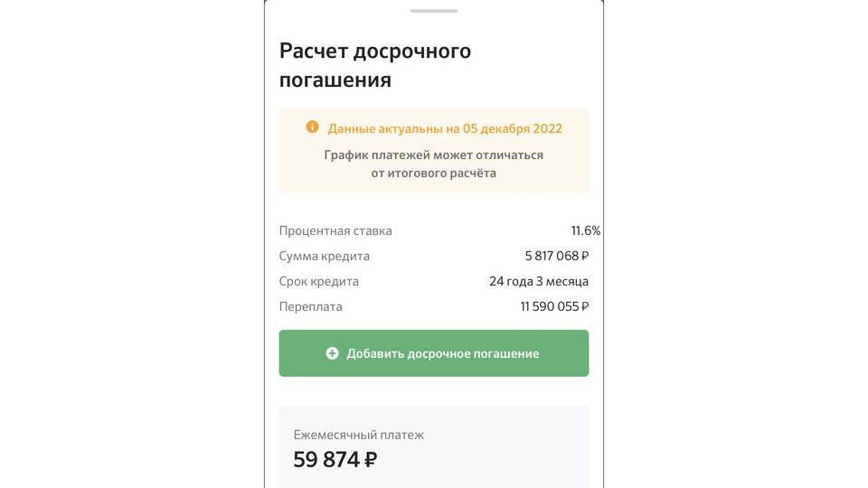
Task: Click the График платежей notice text
Action: (x=434, y=164)
